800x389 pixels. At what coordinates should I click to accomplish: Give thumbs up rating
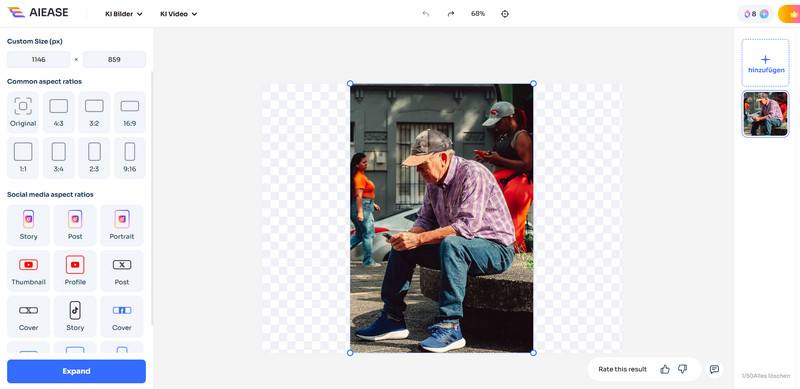point(665,369)
